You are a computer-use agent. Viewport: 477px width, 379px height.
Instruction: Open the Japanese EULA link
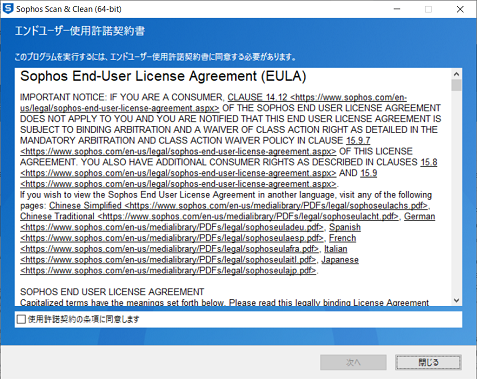pyautogui.click(x=340, y=260)
